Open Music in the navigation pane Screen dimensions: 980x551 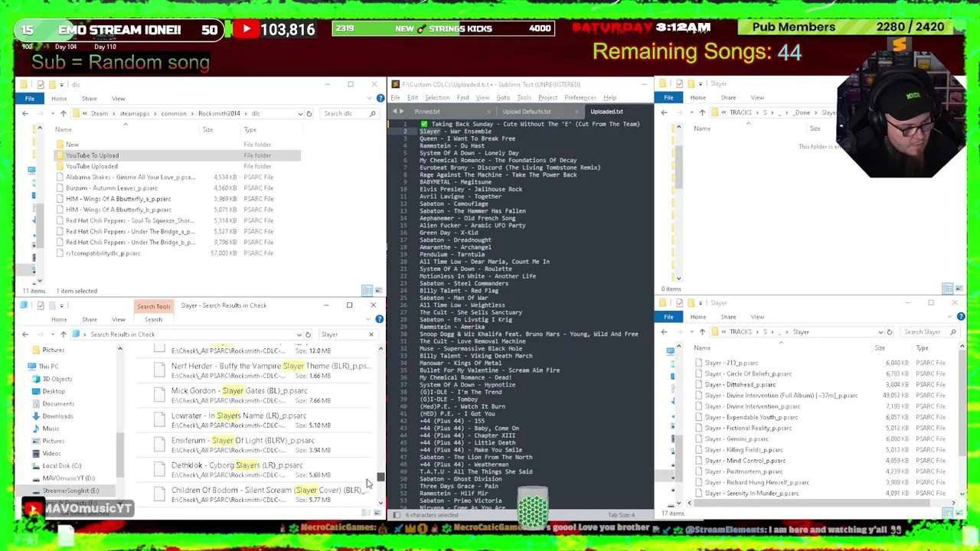tap(51, 429)
